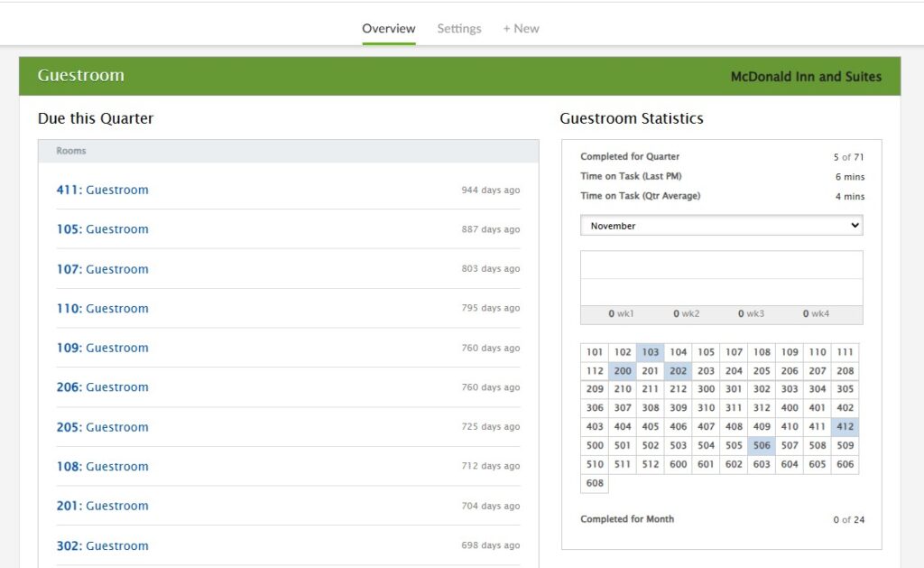Open the 105: Guestroom link
This screenshot has height=568, width=924.
pyautogui.click(x=102, y=229)
